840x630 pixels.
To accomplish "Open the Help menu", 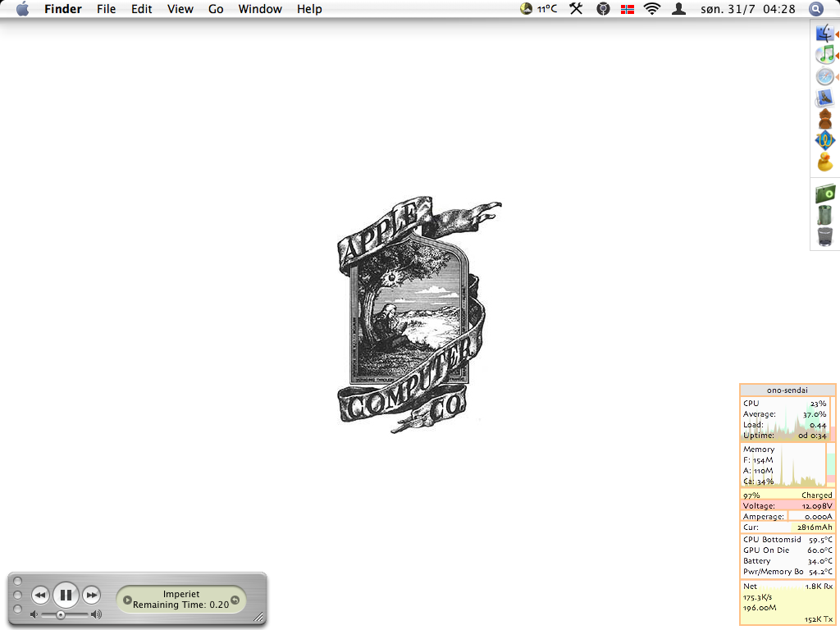I will tap(309, 9).
